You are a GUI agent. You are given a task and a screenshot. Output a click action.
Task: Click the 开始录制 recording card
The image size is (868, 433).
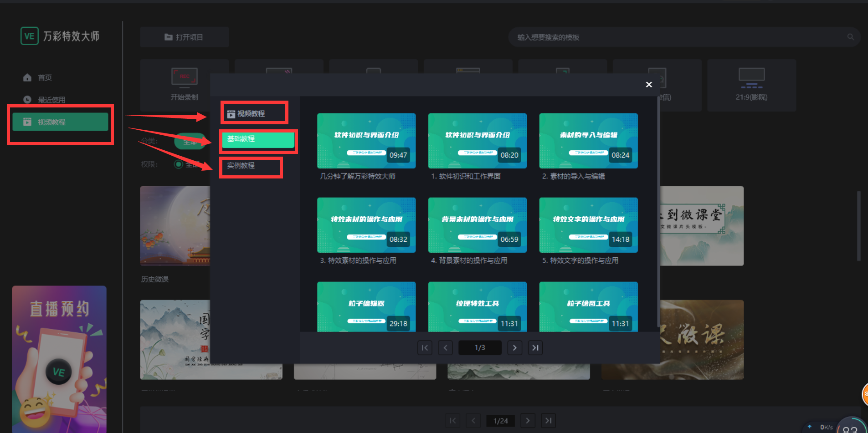tap(184, 85)
